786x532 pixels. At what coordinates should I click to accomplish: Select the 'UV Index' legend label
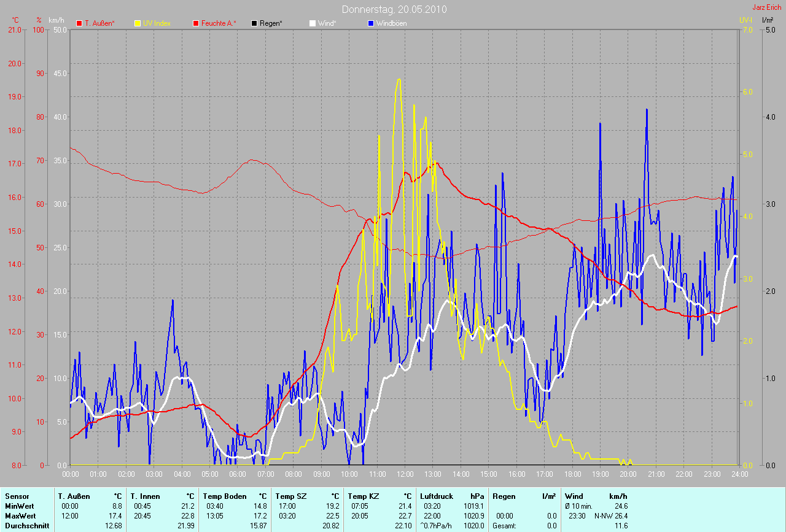coord(157,23)
